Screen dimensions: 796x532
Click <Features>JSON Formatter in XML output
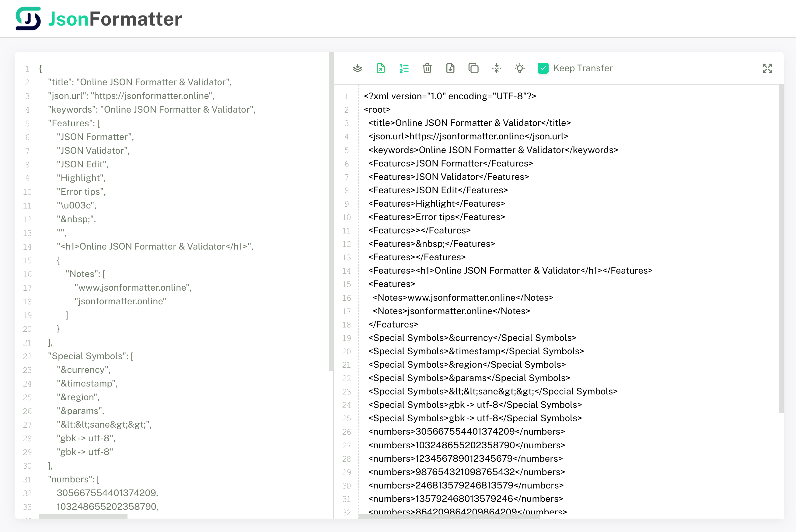coord(451,163)
